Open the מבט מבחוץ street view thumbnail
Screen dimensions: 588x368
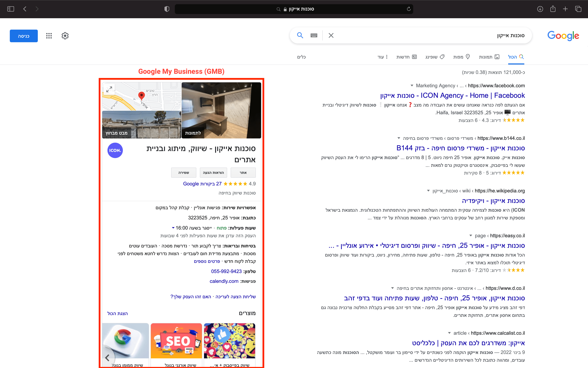[x=142, y=124]
